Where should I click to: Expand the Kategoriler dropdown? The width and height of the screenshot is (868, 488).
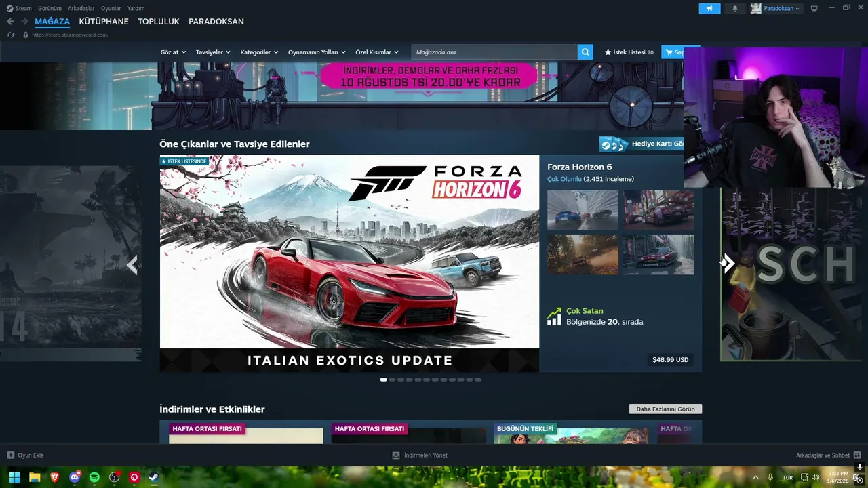pos(259,52)
